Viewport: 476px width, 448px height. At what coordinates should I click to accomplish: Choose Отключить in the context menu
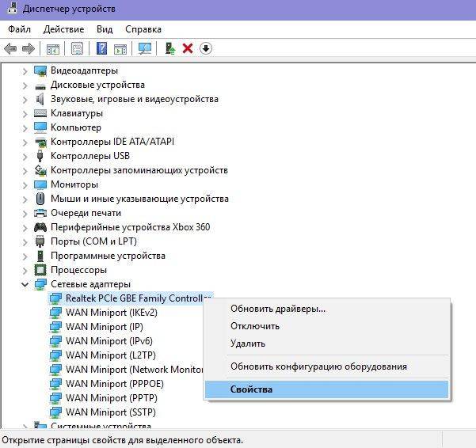(254, 326)
